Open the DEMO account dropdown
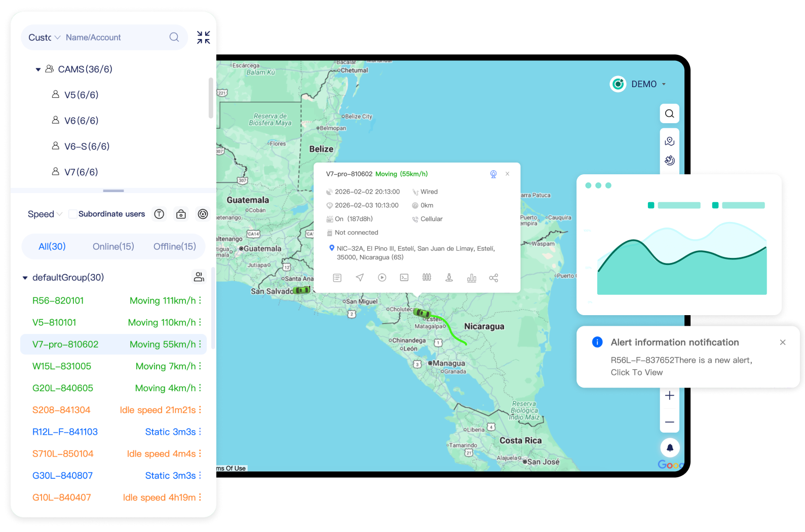Image resolution: width=805 pixels, height=532 pixels. [x=639, y=84]
